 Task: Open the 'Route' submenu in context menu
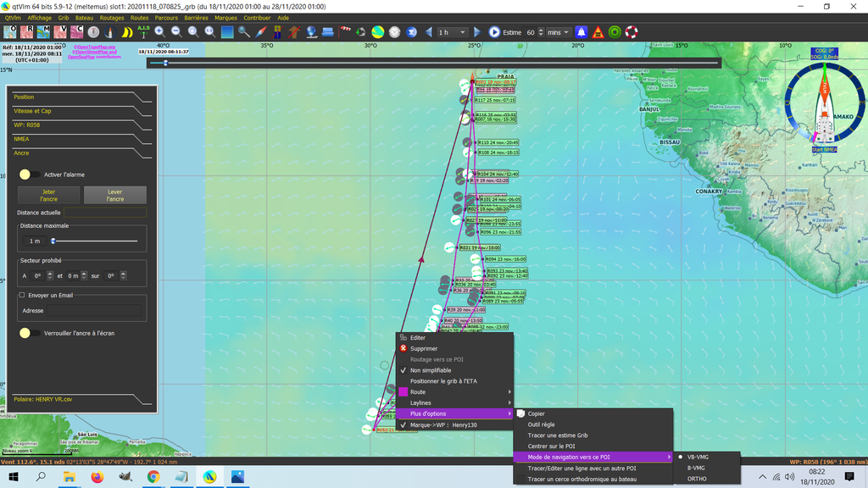click(454, 391)
